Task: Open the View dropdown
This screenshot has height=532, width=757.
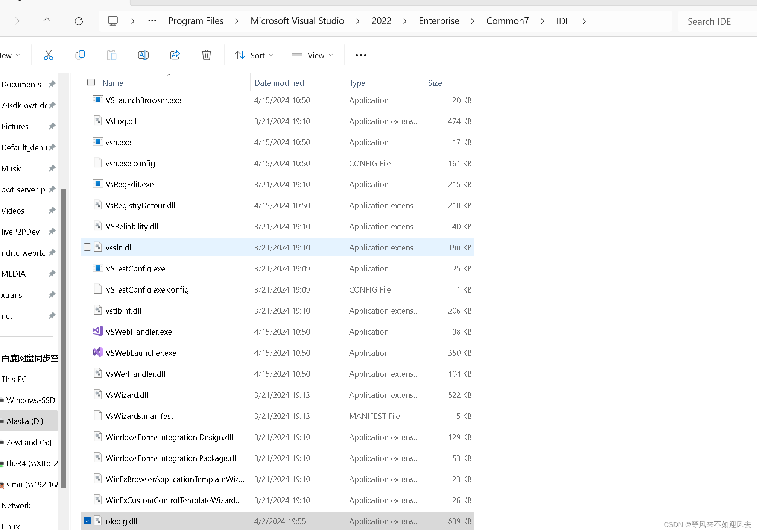Action: (x=312, y=55)
